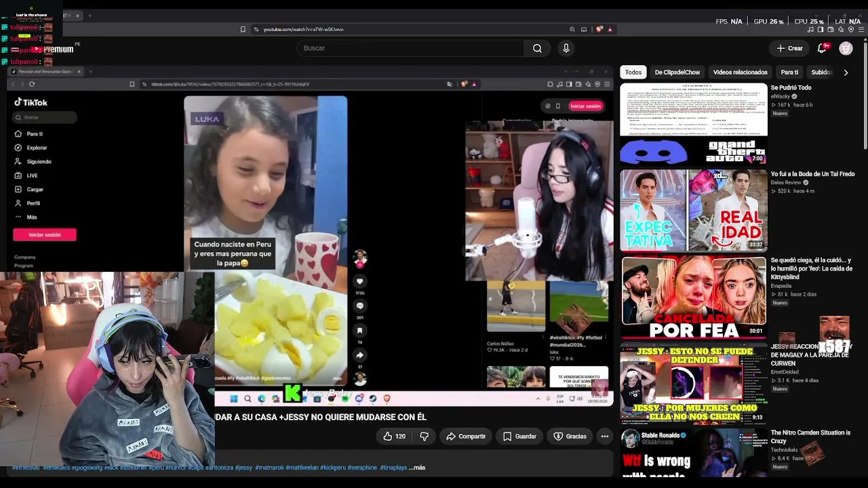Open TikTok Siguiendo section
868x488 pixels.
click(33, 162)
